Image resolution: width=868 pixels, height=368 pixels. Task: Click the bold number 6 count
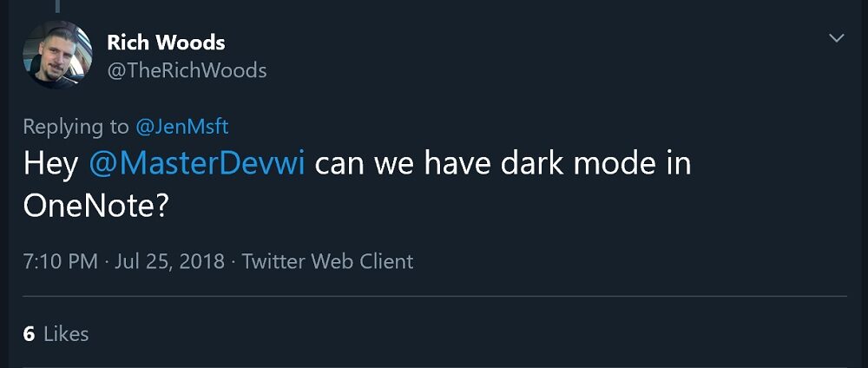(29, 333)
